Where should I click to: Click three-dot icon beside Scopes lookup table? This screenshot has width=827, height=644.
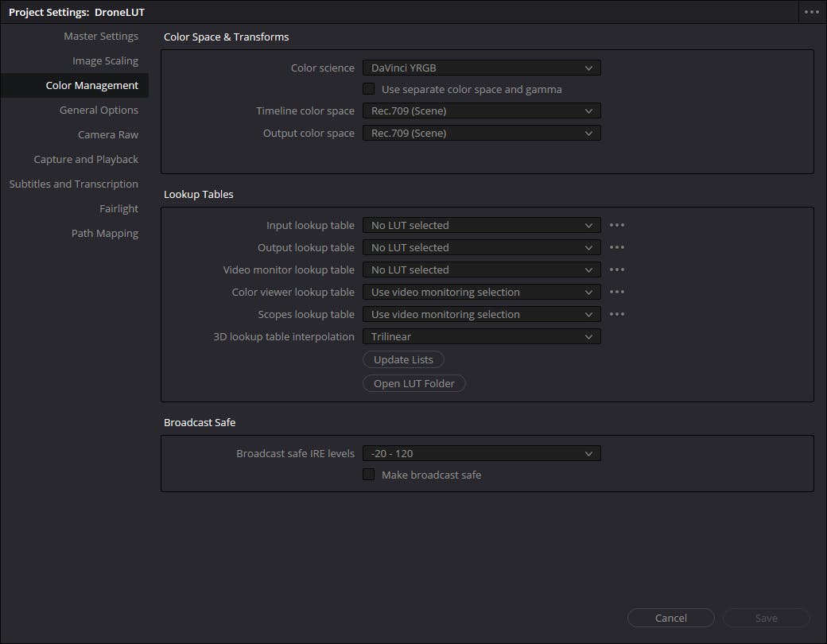pos(617,314)
